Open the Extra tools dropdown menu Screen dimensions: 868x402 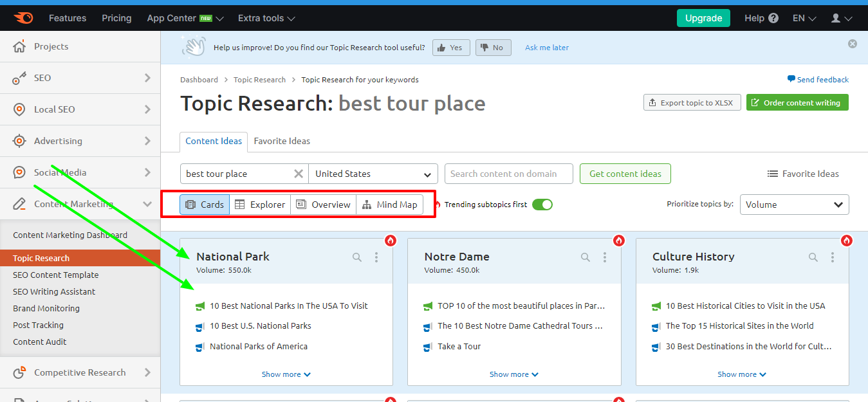(266, 18)
